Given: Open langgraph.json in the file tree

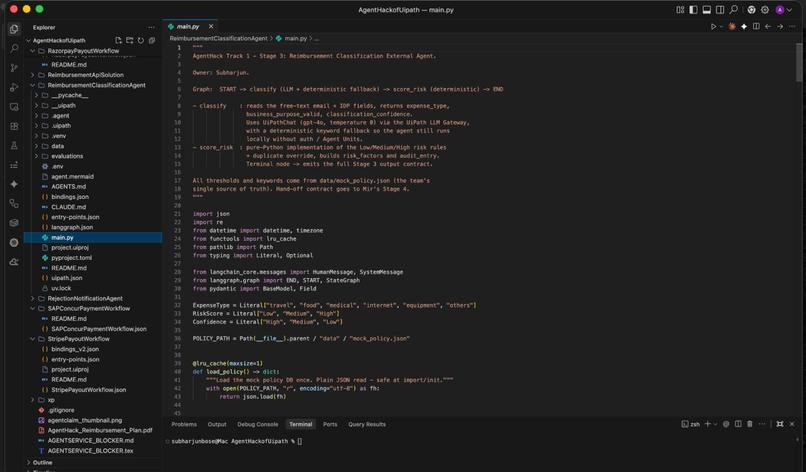Looking at the screenshot, I should click(x=72, y=227).
